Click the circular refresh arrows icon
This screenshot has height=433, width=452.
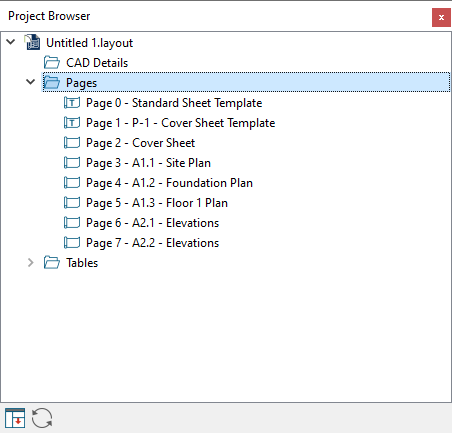pyautogui.click(x=42, y=418)
